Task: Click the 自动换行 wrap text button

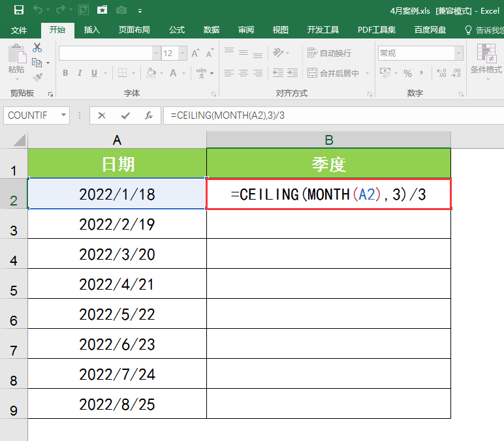Action: pos(329,53)
